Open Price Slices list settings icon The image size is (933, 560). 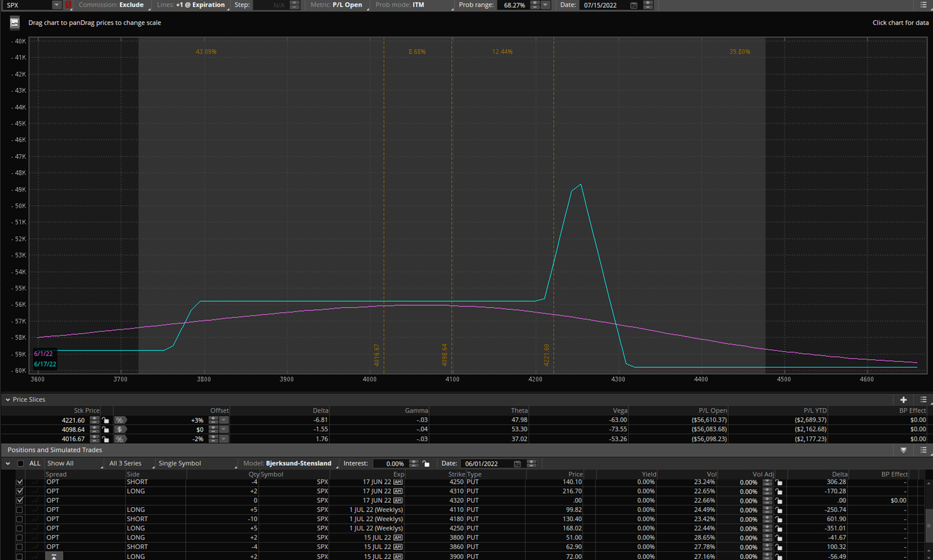click(923, 400)
